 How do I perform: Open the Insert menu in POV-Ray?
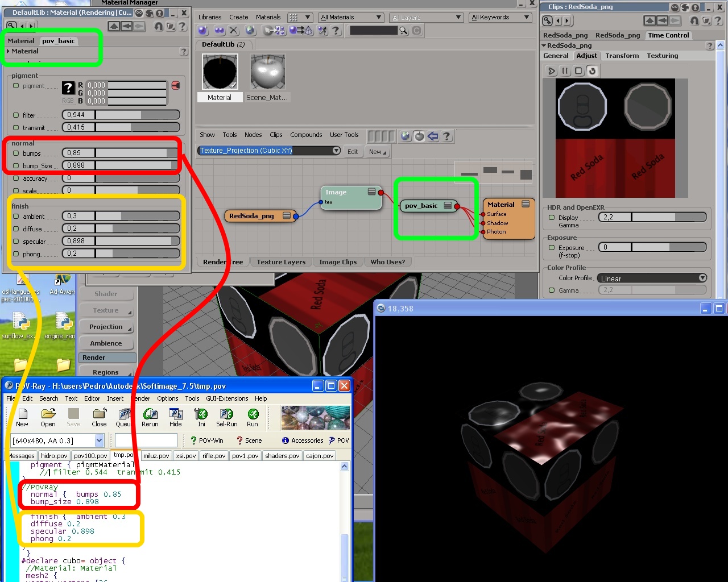(x=115, y=398)
